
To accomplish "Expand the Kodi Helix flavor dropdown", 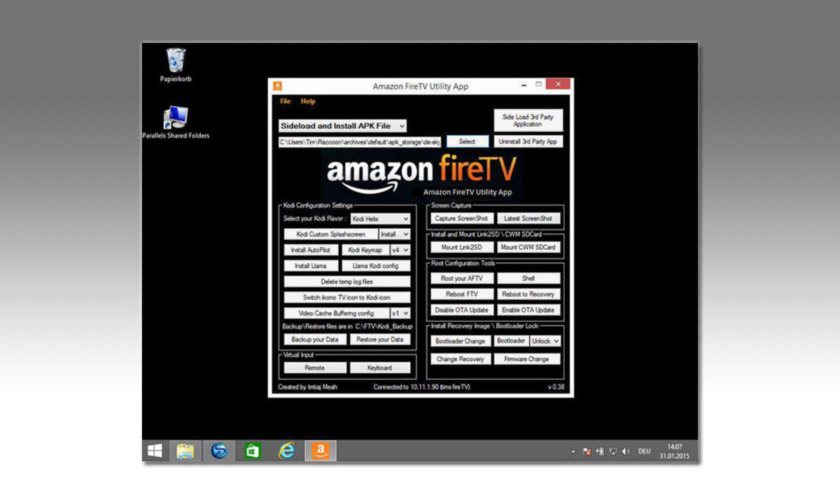I will point(380,219).
